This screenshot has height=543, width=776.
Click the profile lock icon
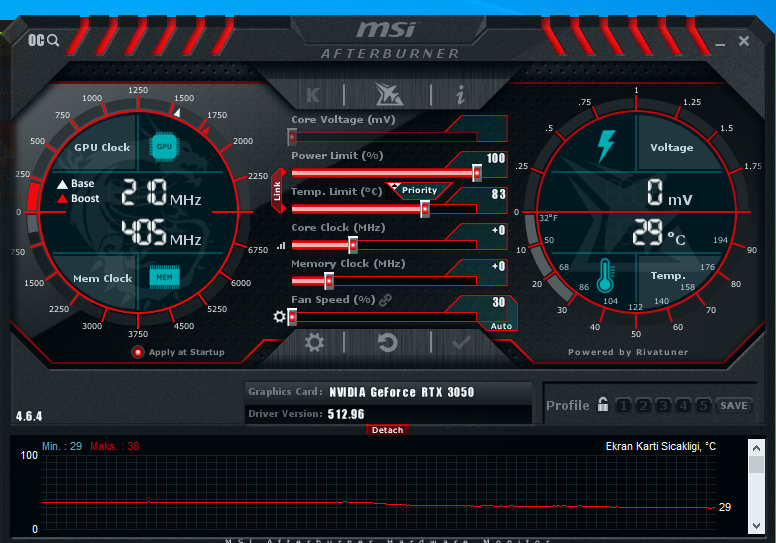click(603, 404)
